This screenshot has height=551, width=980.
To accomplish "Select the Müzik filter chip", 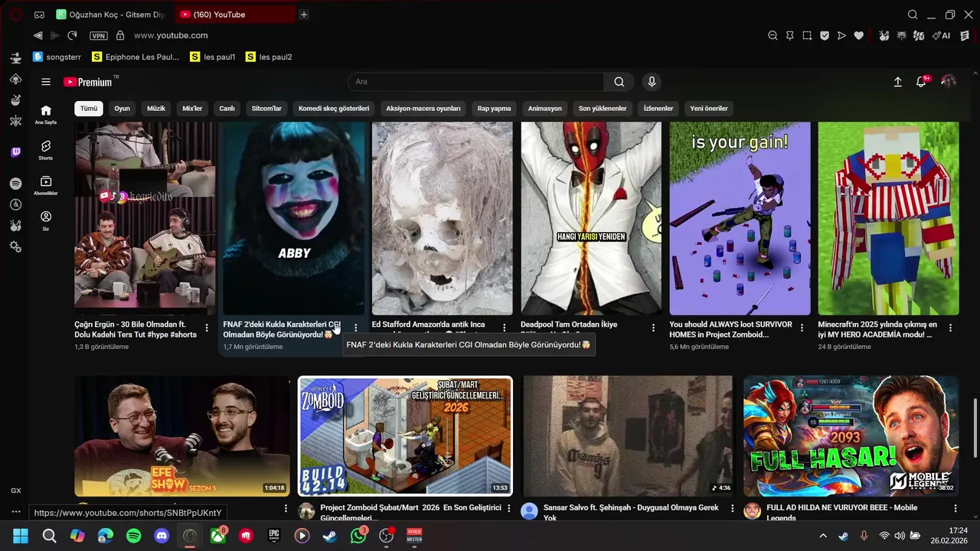I will coord(156,109).
